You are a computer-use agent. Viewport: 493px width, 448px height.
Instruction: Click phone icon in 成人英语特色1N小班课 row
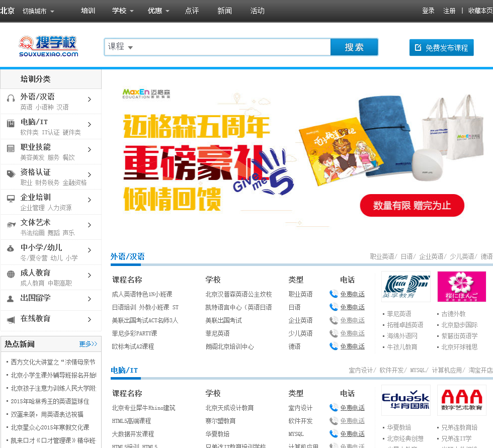click(334, 294)
